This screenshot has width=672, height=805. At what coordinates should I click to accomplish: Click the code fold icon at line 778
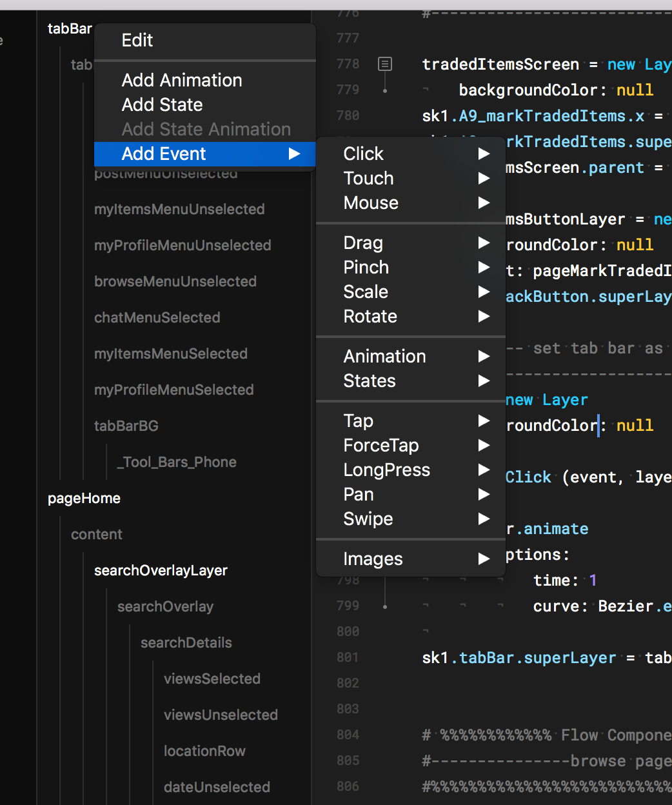[385, 64]
